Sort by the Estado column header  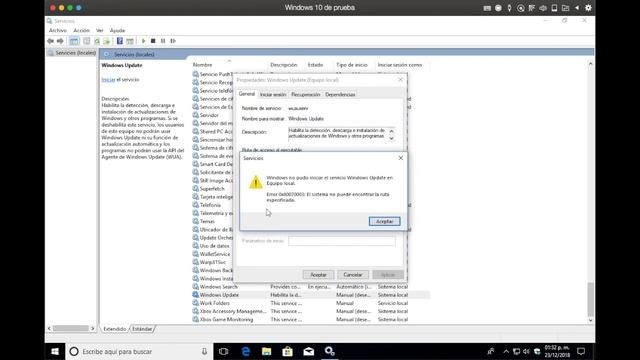click(320, 65)
